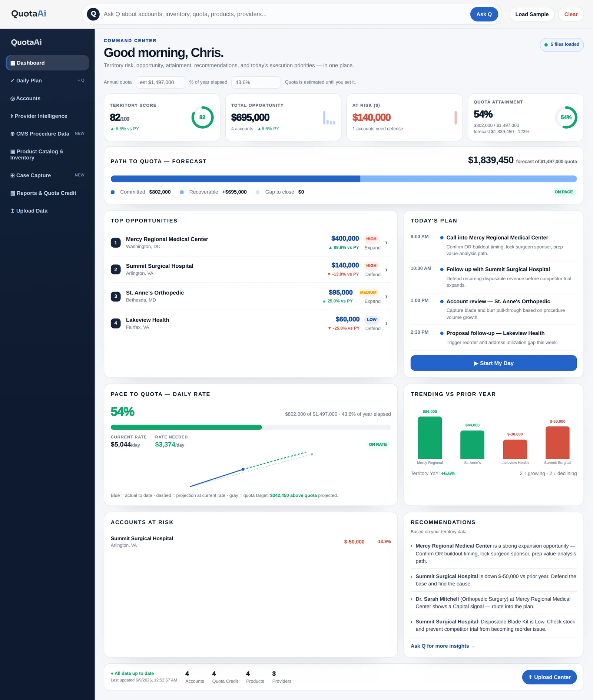Click the Territory Score ring gauge showing 82

(x=202, y=118)
